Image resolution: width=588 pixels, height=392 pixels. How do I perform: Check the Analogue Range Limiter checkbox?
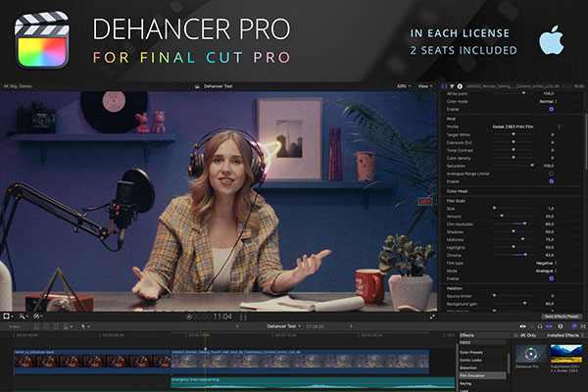coord(551,173)
